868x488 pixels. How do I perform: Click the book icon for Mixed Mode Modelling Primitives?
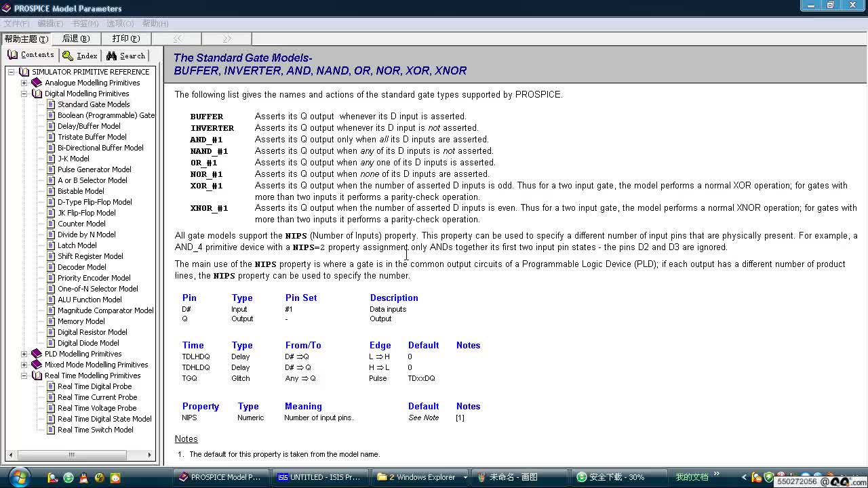pyautogui.click(x=37, y=365)
